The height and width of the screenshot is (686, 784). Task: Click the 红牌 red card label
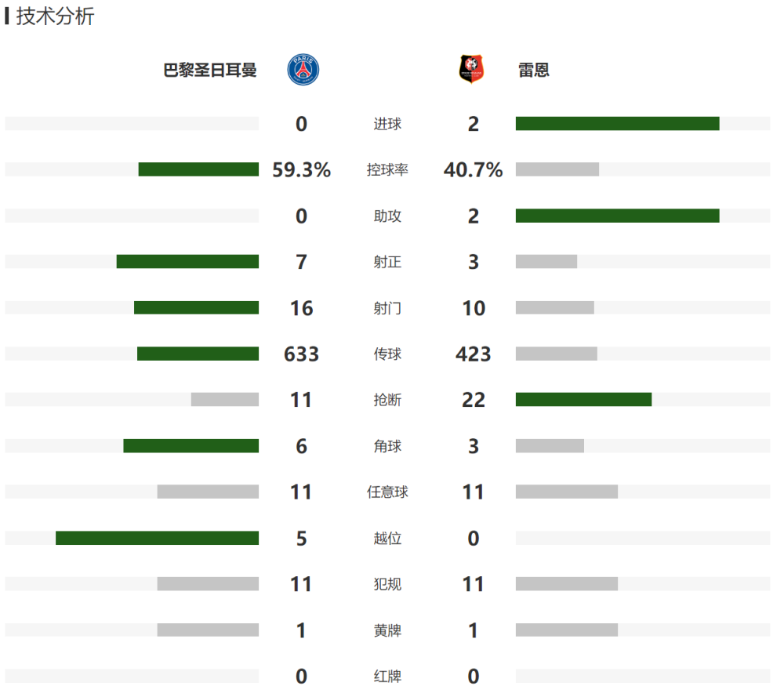(387, 677)
